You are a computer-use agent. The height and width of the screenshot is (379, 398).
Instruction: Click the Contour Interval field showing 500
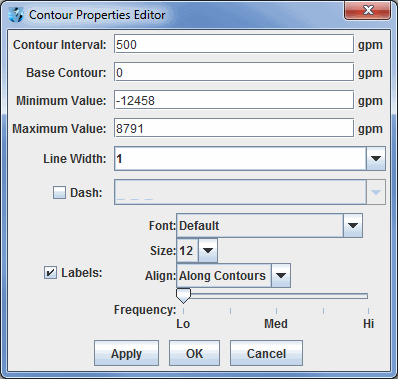tap(234, 44)
